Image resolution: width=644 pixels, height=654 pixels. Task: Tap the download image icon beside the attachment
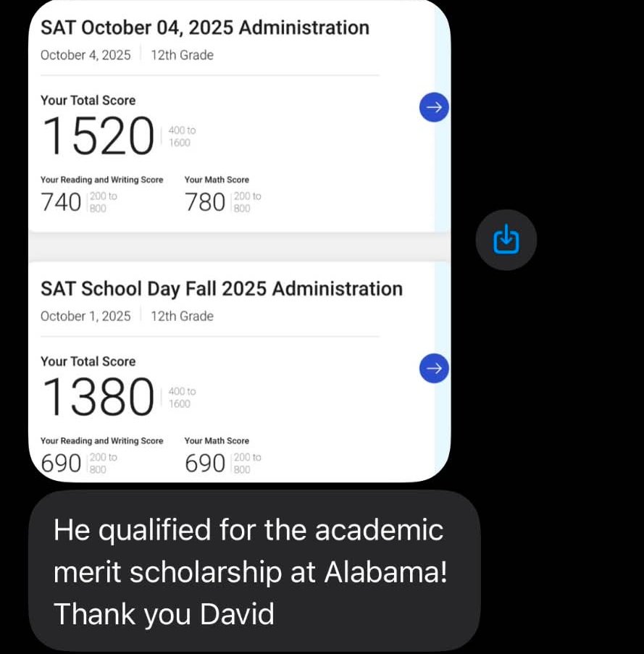(506, 240)
